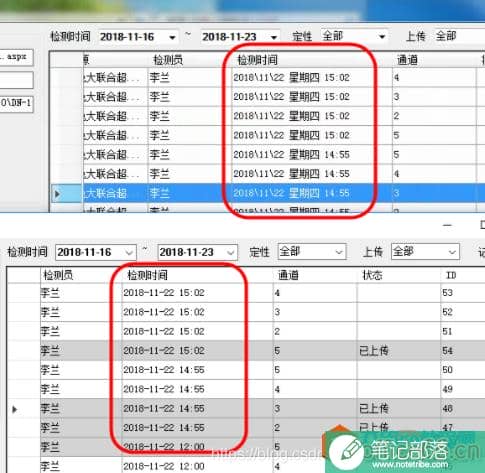Screen dimensions: 485x473
Task: Select the lower grid row with ID 53
Action: point(246,293)
